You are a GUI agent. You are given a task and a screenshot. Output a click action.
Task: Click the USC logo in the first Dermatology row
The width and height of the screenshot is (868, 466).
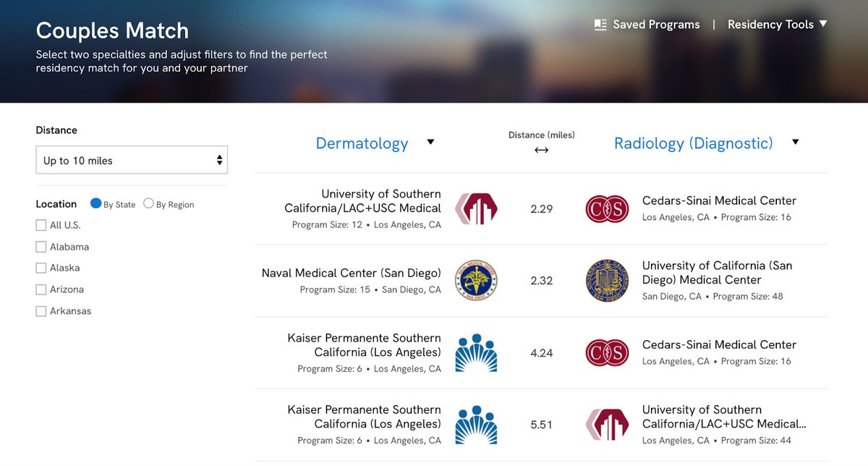tap(476, 209)
